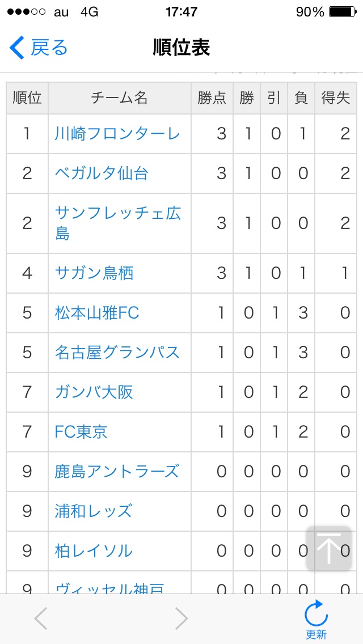Open ベガルタ仙台 team link
363x644 pixels.
coord(102,173)
